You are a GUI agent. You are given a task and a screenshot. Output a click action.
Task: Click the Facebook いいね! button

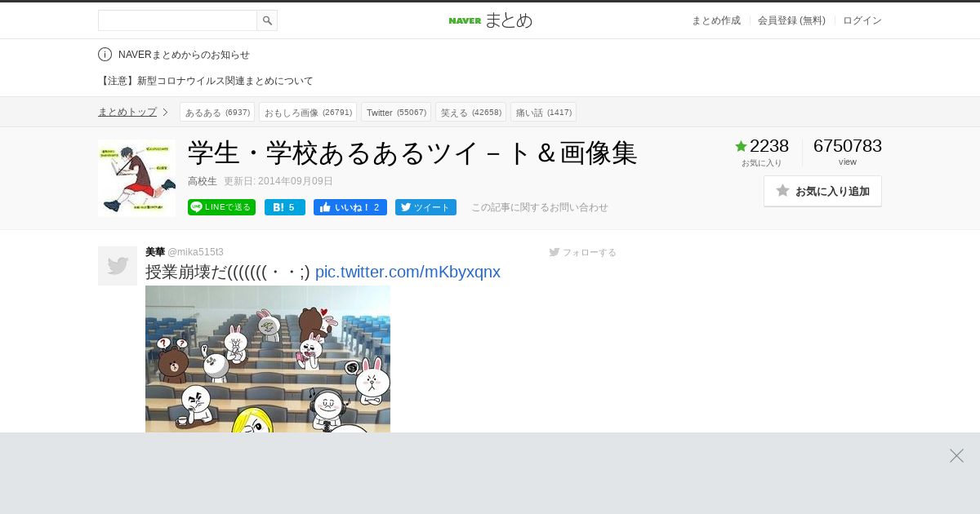[350, 207]
